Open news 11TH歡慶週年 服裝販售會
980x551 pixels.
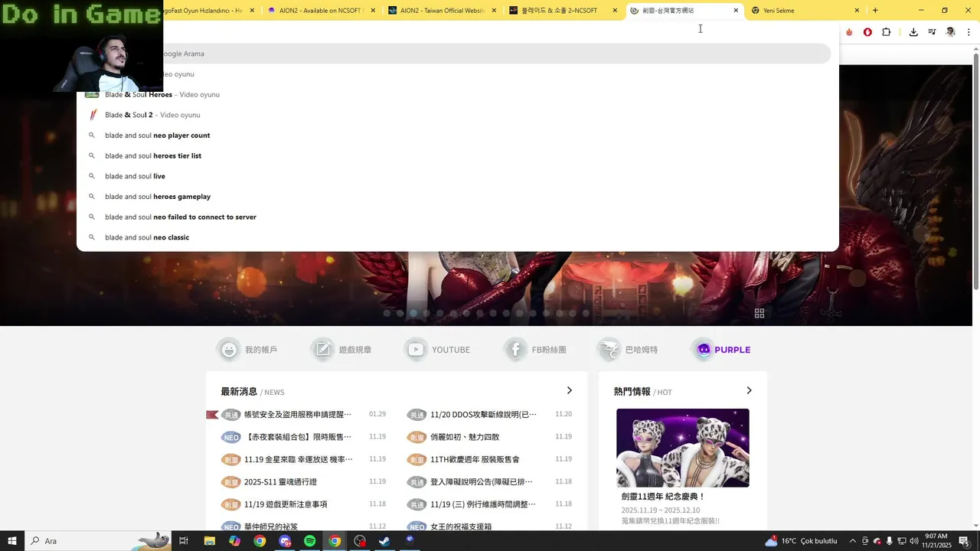click(475, 459)
